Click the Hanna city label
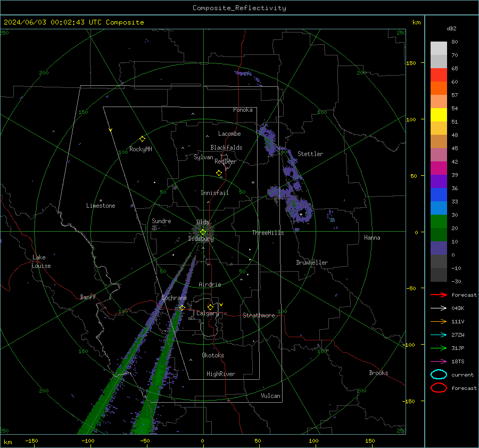479x448 pixels. pos(372,238)
